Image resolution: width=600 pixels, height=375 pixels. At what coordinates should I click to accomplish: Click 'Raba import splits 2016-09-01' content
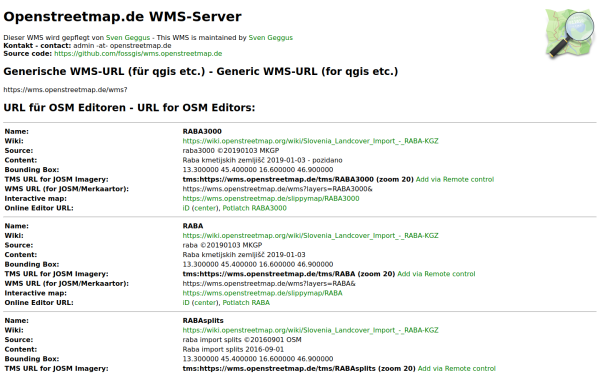pyautogui.click(x=233, y=349)
